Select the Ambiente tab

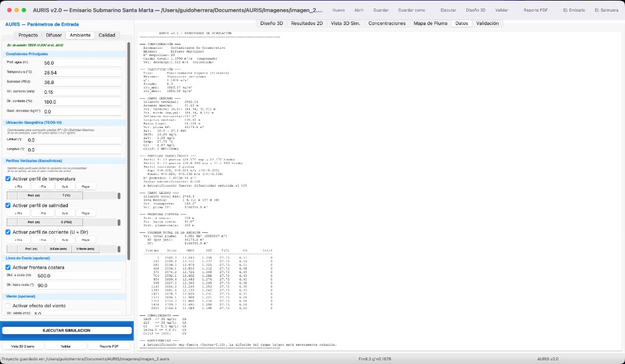click(x=80, y=35)
